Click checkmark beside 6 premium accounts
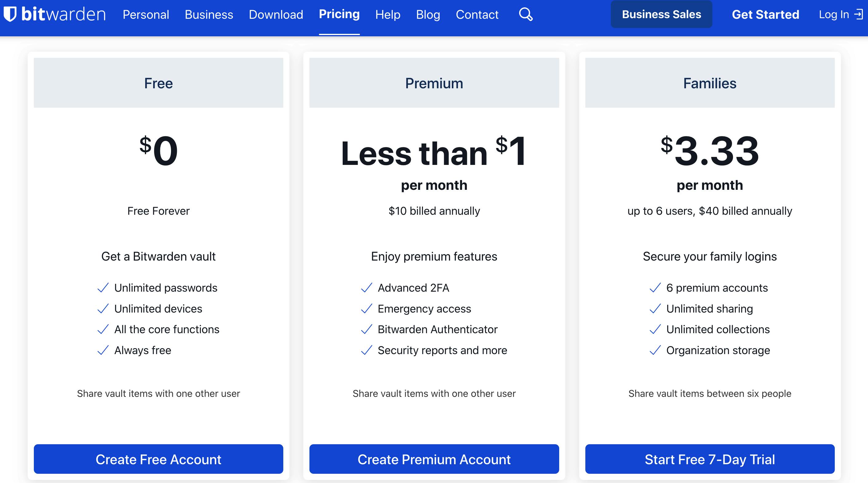 (x=655, y=288)
